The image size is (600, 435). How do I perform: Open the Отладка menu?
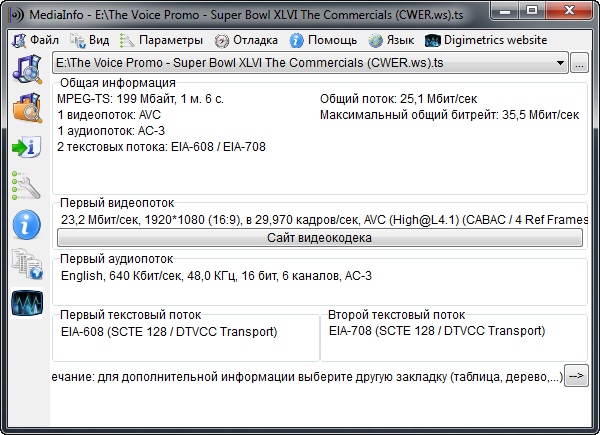(x=246, y=40)
